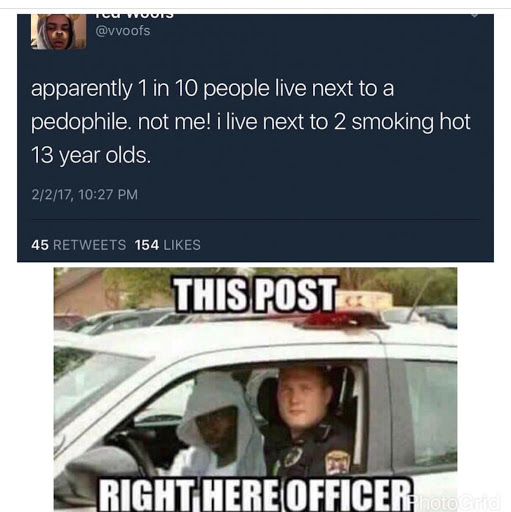The width and height of the screenshot is (511, 512).
Task: View the 154 LIKES list
Action: 168,245
